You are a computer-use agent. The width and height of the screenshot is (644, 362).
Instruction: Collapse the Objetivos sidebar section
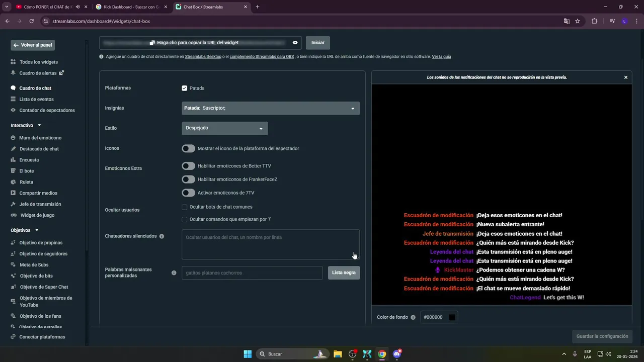pos(36,230)
